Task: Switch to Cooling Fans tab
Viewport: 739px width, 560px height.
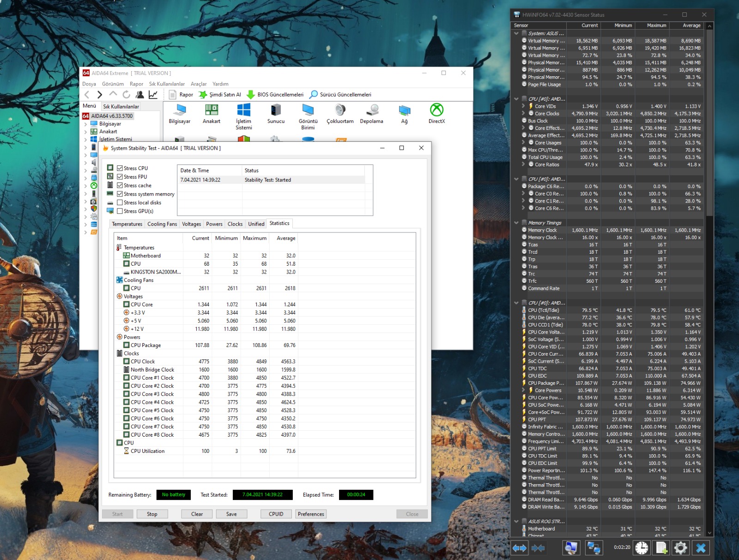Action: 162,224
